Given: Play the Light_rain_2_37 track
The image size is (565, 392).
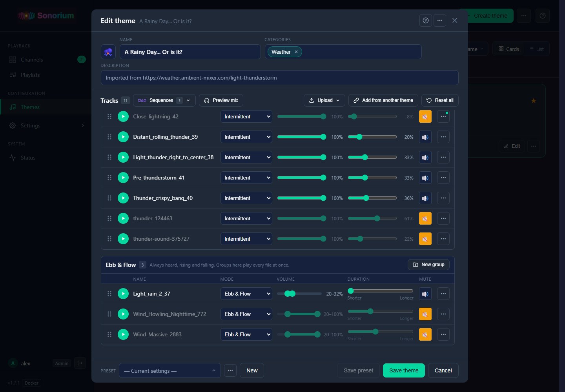Looking at the screenshot, I should click(123, 294).
